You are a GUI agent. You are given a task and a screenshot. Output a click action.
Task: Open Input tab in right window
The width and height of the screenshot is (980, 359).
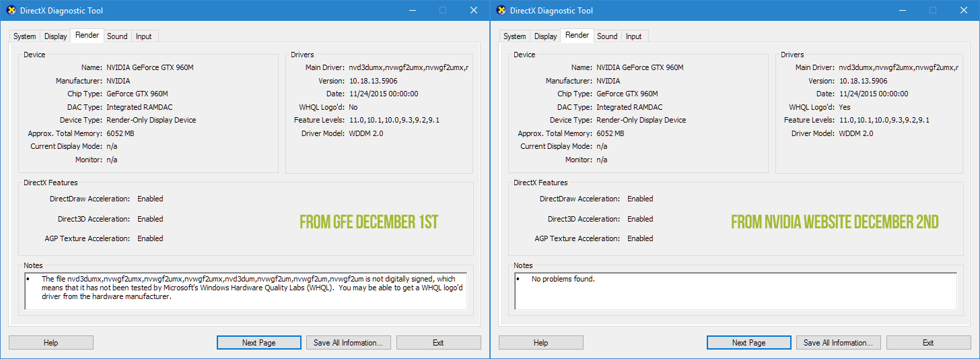tap(634, 36)
